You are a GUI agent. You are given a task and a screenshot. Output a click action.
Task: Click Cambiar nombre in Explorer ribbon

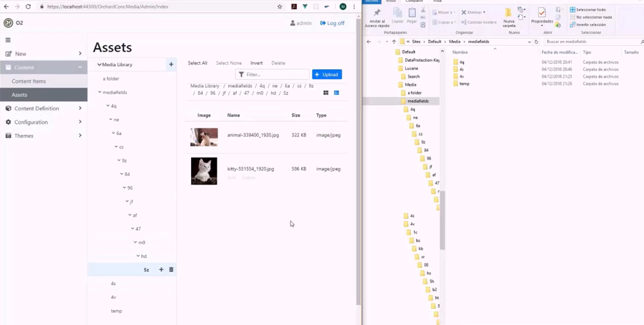pos(479,22)
